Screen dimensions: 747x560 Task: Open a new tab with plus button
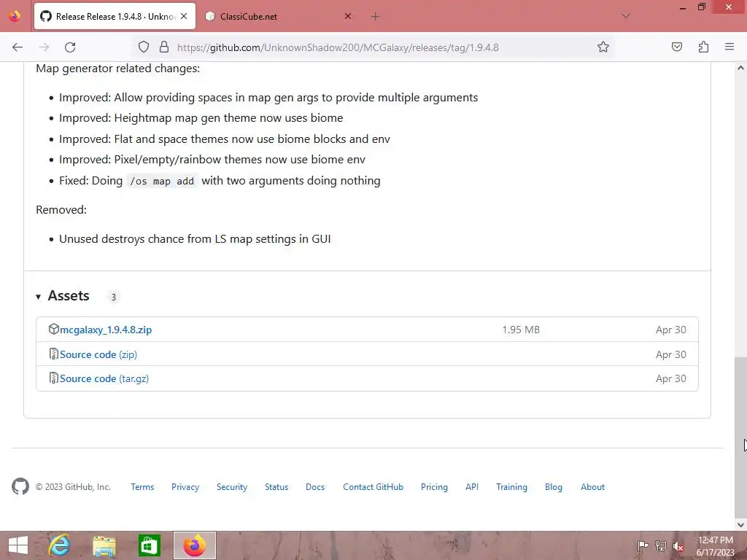(376, 17)
